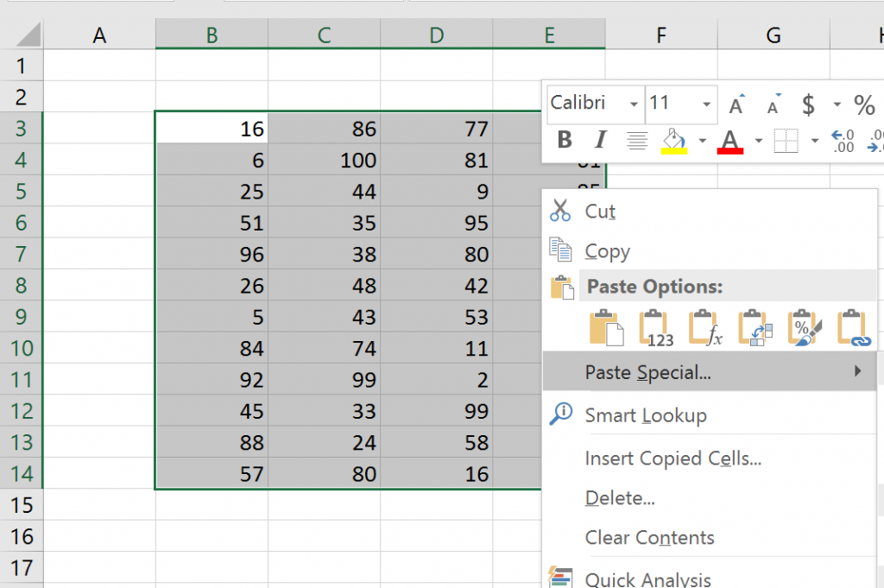Toggle Bold formatting in mini toolbar
The width and height of the screenshot is (884, 588).
tap(565, 141)
